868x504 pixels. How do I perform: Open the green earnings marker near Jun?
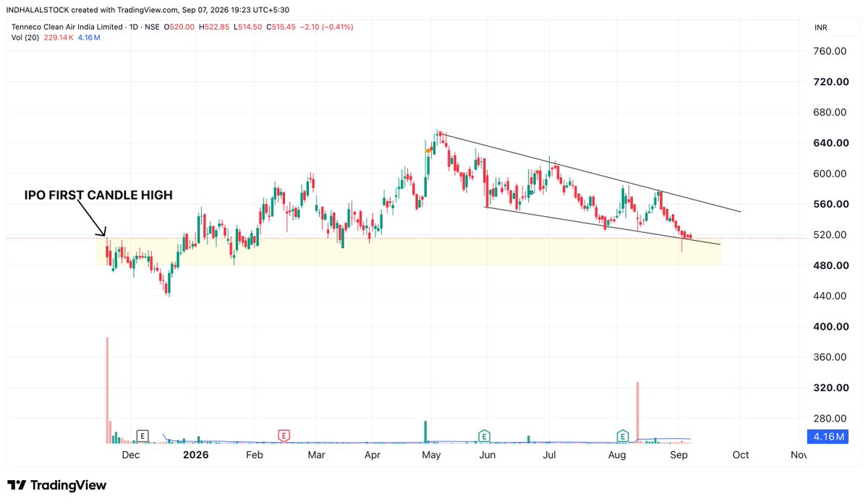483,435
